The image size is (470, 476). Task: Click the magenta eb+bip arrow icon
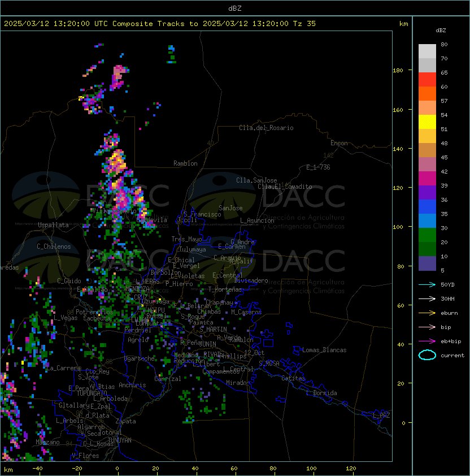click(x=427, y=341)
